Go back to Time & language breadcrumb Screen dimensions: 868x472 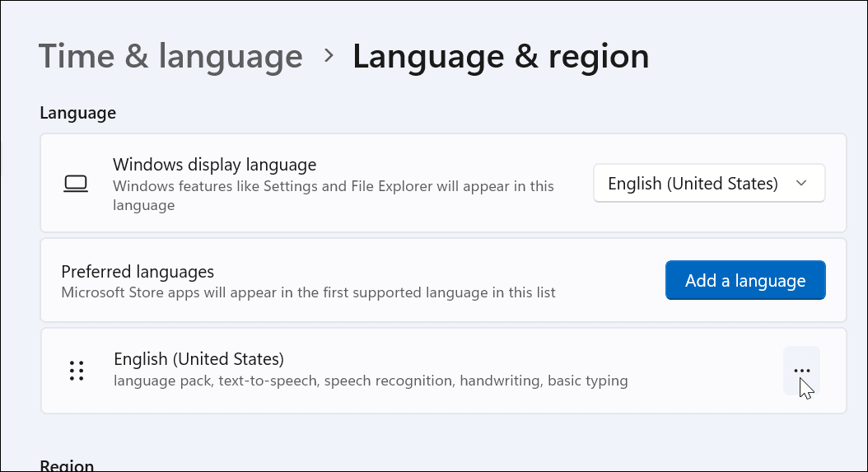point(170,57)
